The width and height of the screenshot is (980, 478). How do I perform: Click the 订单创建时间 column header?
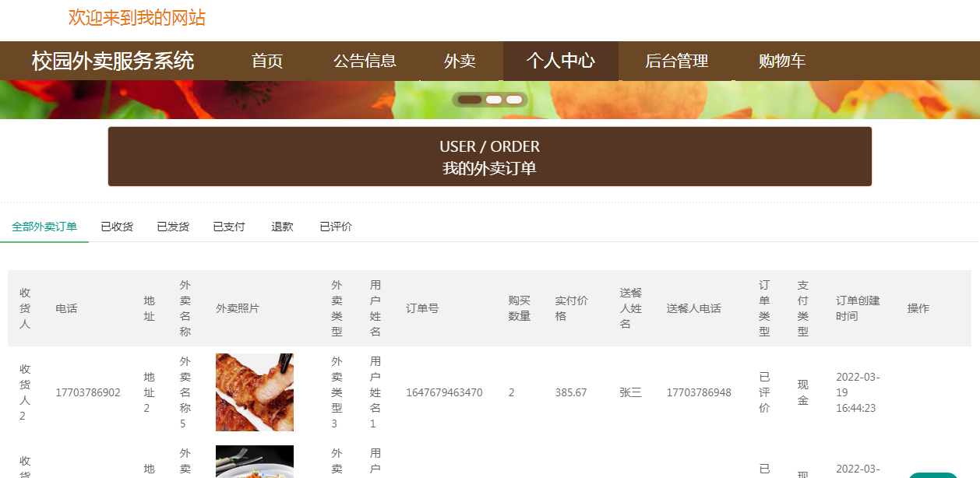858,308
